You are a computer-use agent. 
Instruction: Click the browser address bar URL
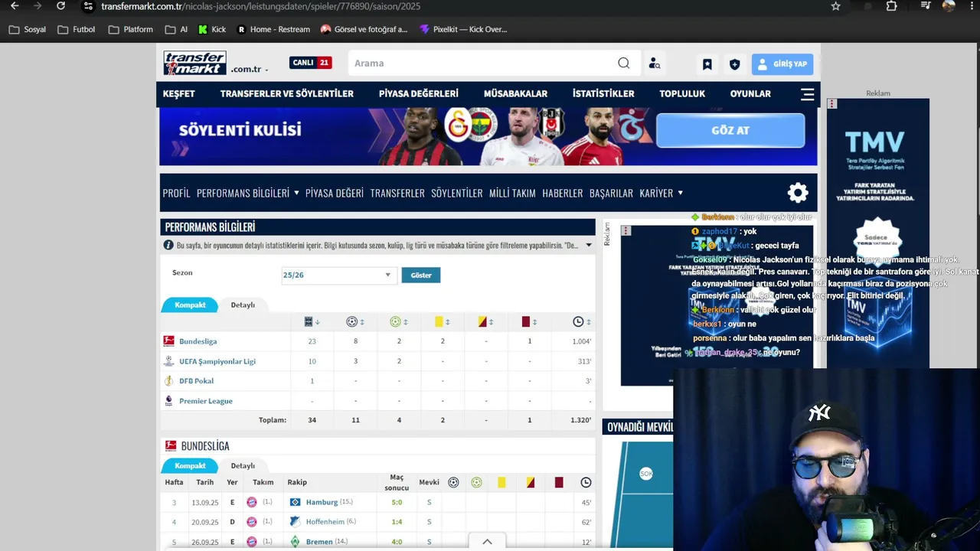[260, 6]
